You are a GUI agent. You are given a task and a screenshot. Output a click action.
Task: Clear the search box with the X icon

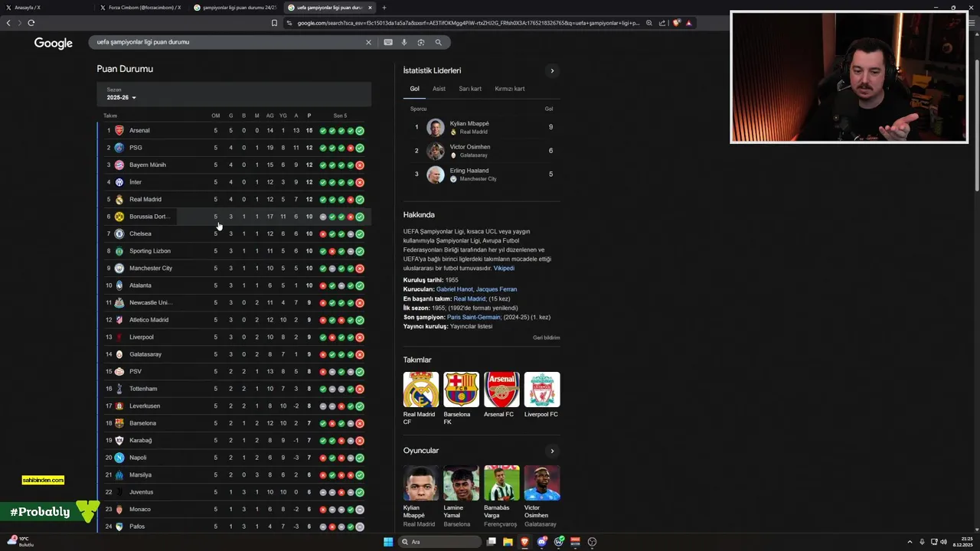(x=368, y=42)
